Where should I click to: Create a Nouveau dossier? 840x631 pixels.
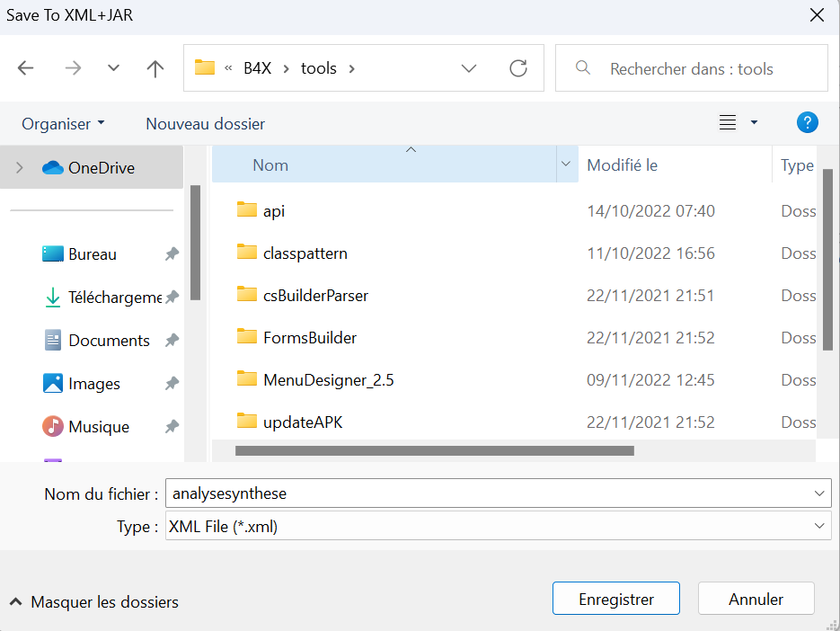tap(205, 124)
